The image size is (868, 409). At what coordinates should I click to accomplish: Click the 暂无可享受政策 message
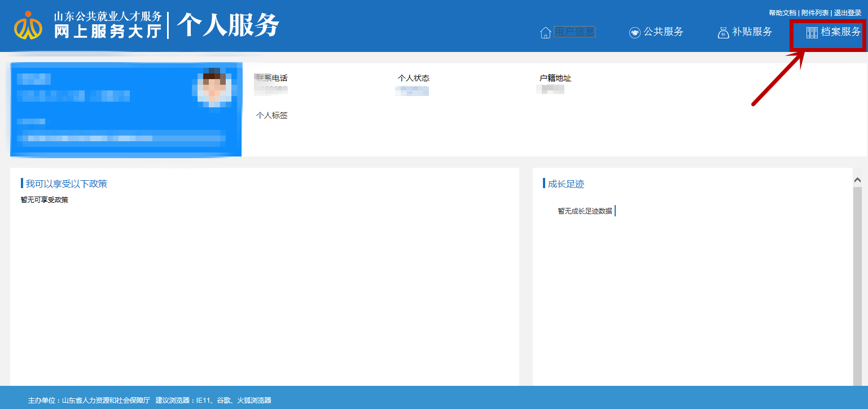tap(45, 199)
